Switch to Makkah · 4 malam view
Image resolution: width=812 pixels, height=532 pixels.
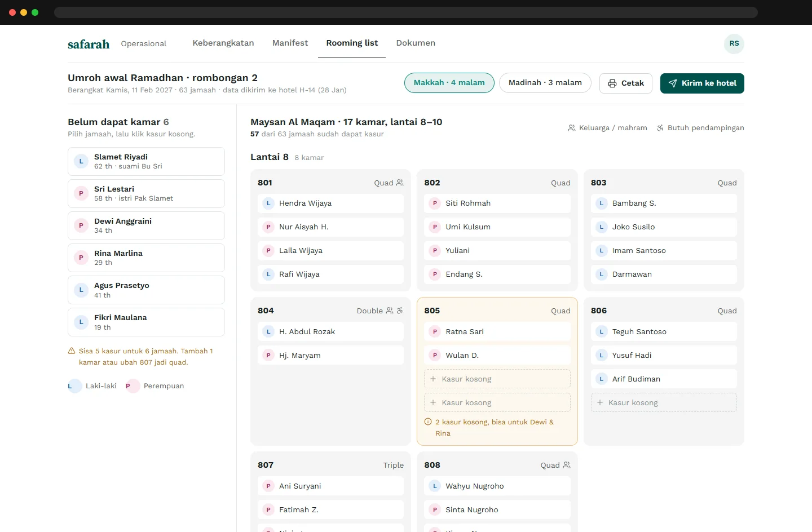[x=449, y=83]
